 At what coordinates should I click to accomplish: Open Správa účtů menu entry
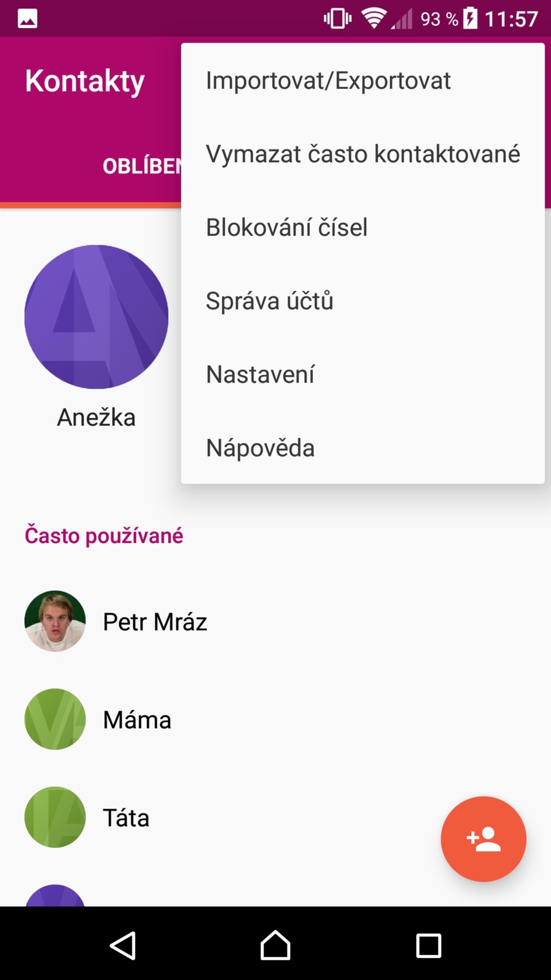tap(270, 301)
